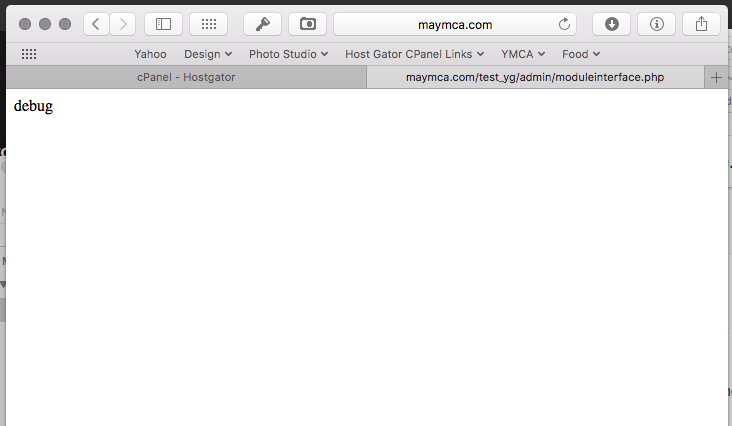Expand the Photo Studio bookmarks folder
Viewport: 732px width, 426px height.
288,54
